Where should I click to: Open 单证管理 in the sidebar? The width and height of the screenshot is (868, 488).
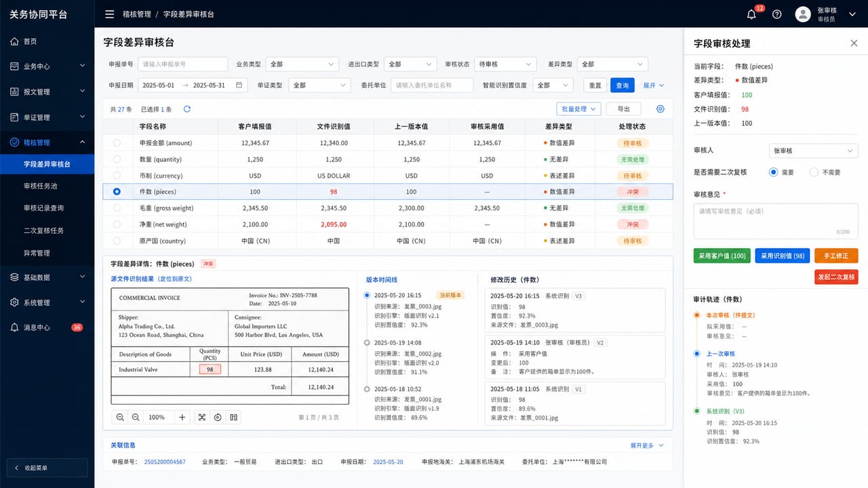coord(47,117)
